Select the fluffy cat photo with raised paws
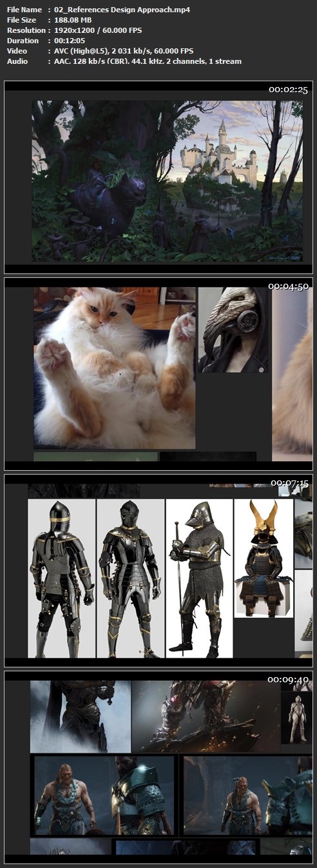 (115, 368)
